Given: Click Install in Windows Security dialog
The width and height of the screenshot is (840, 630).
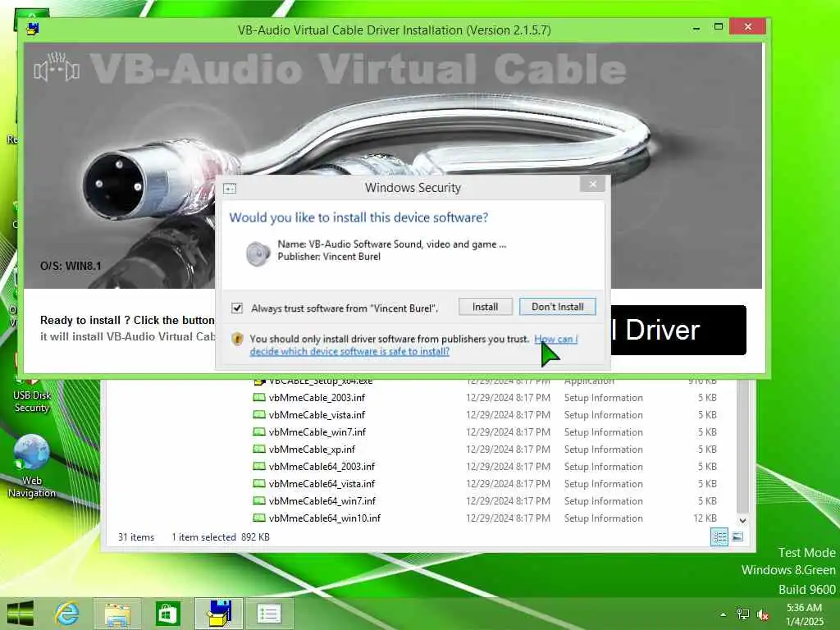Looking at the screenshot, I should pos(486,307).
